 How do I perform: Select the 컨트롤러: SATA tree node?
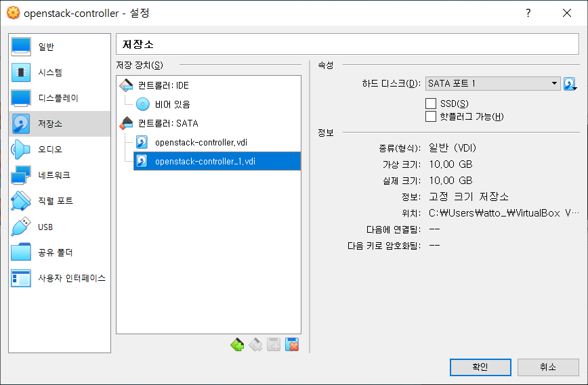168,123
